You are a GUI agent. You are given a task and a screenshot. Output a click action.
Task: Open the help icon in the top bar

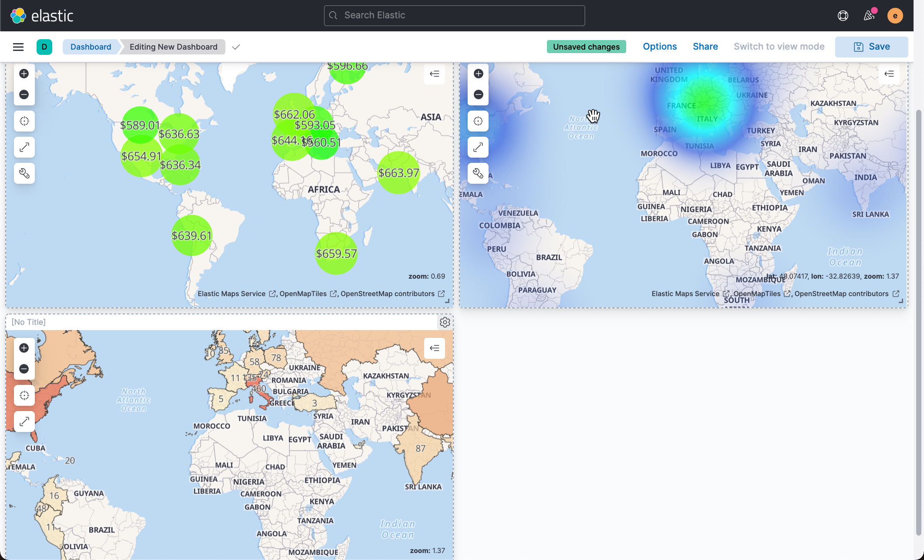(x=843, y=15)
